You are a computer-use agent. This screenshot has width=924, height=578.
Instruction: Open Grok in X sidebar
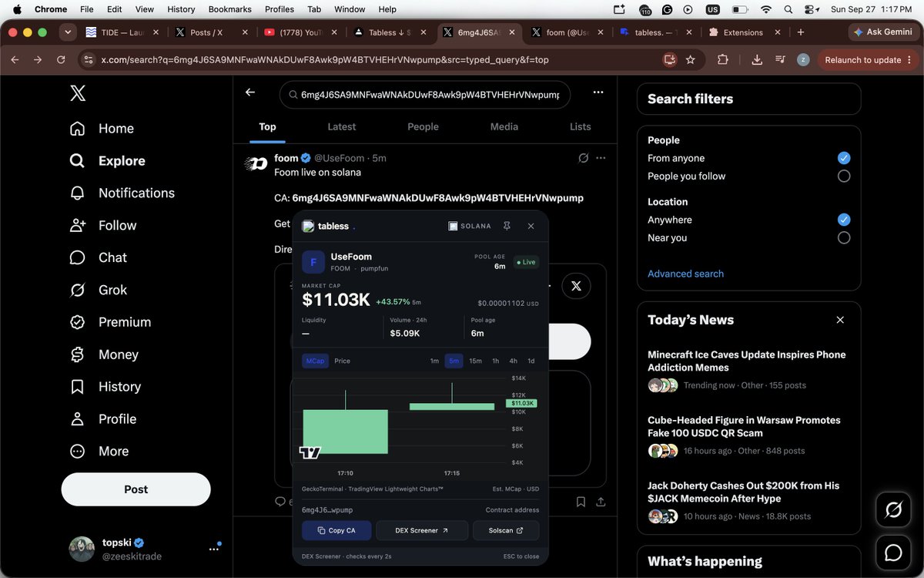pos(99,291)
